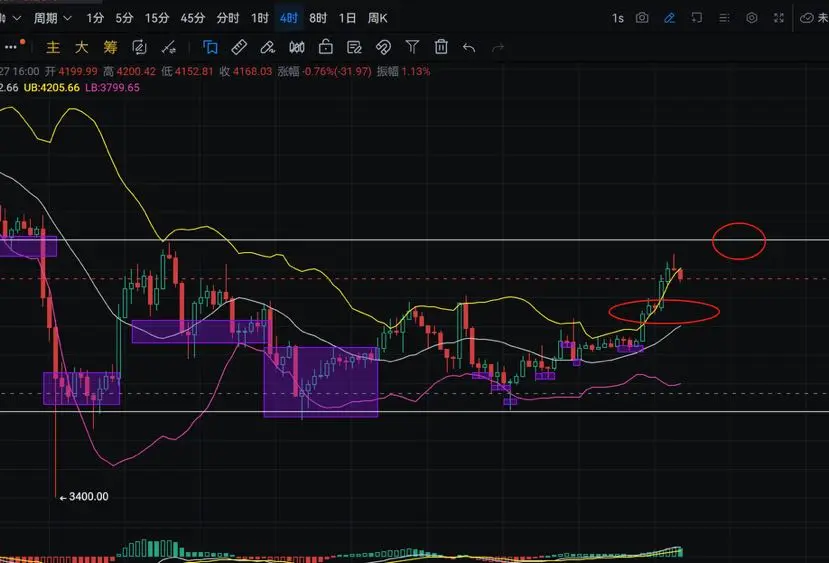Open chart settings hexagon icon

click(751, 18)
